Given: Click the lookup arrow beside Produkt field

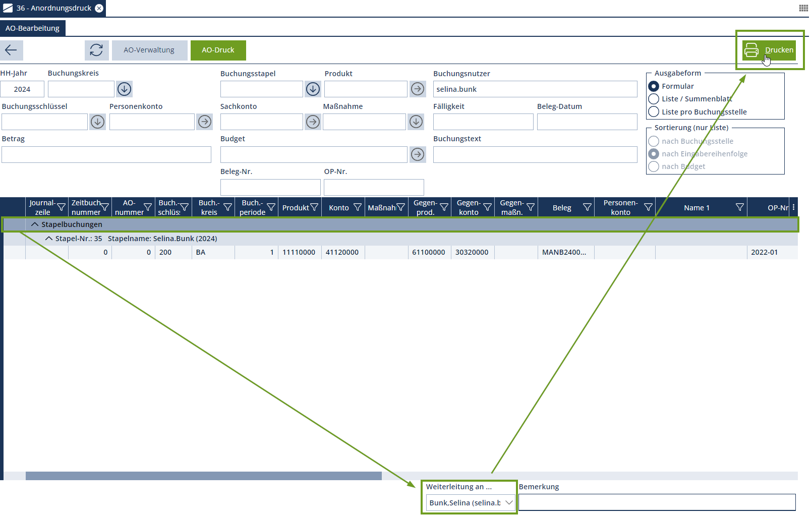Looking at the screenshot, I should tap(417, 89).
